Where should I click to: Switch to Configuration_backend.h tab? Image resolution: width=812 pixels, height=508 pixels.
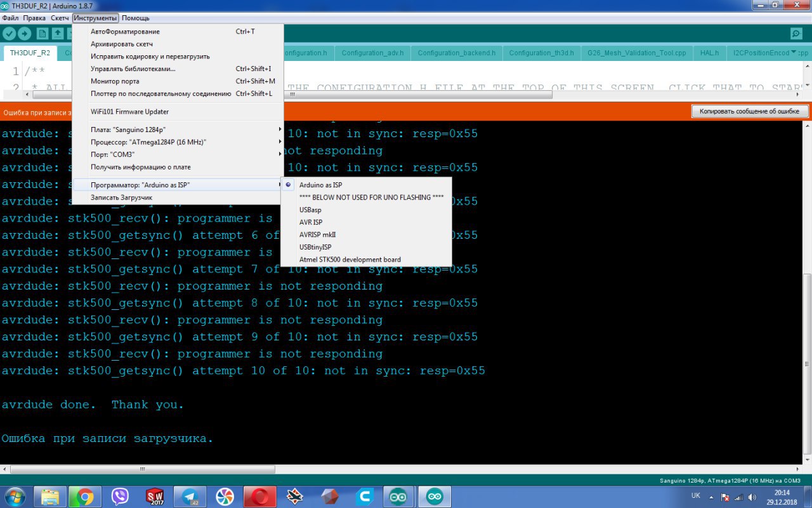pos(457,53)
